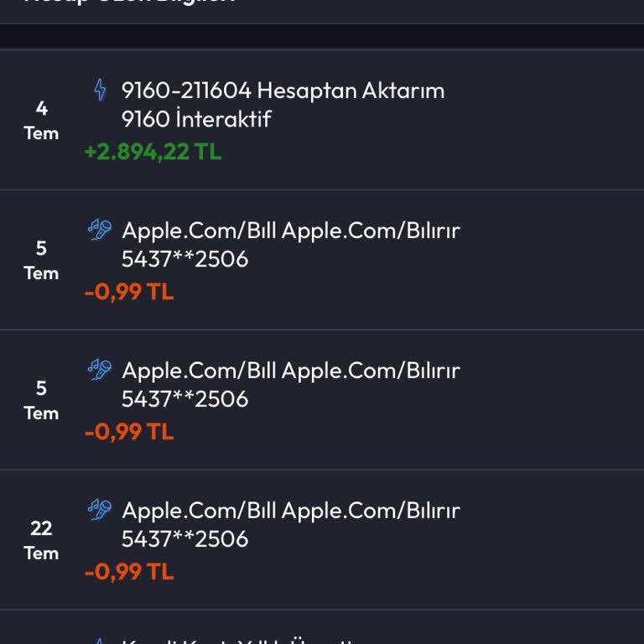
Task: Select -0,99 TL on the first 5 Tem transaction
Action: click(129, 292)
